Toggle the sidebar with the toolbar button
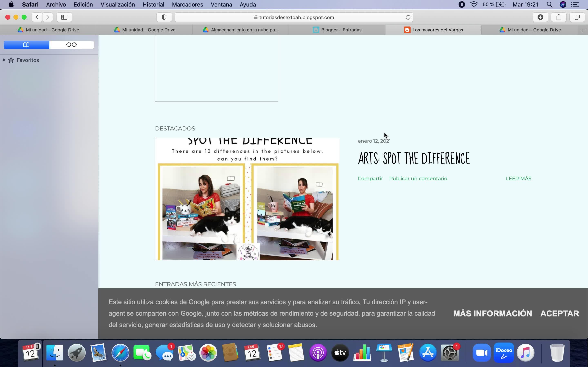This screenshot has width=588, height=367. click(x=64, y=17)
